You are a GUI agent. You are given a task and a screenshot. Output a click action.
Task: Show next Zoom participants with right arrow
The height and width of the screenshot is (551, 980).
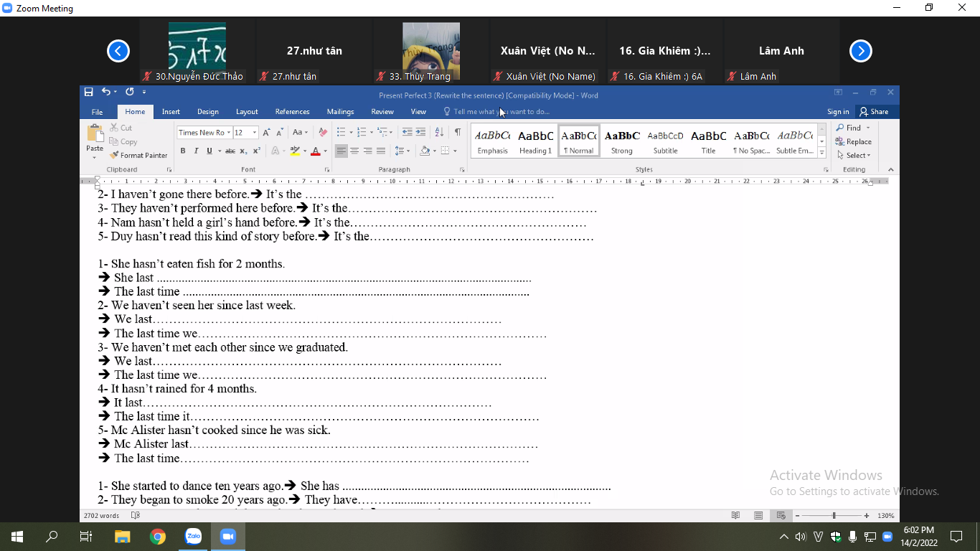861,51
